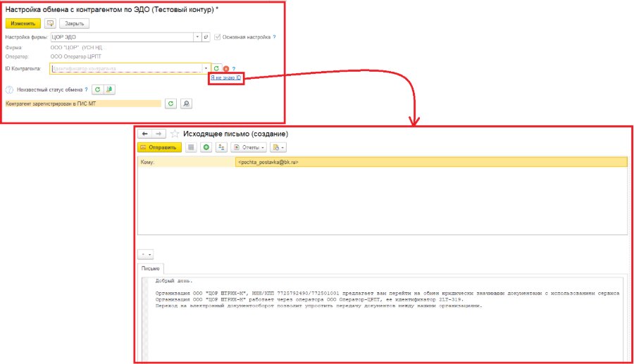Click the line containing ИНН/КПП in the letter body
634x364 pixels.
pyautogui.click(x=387, y=294)
